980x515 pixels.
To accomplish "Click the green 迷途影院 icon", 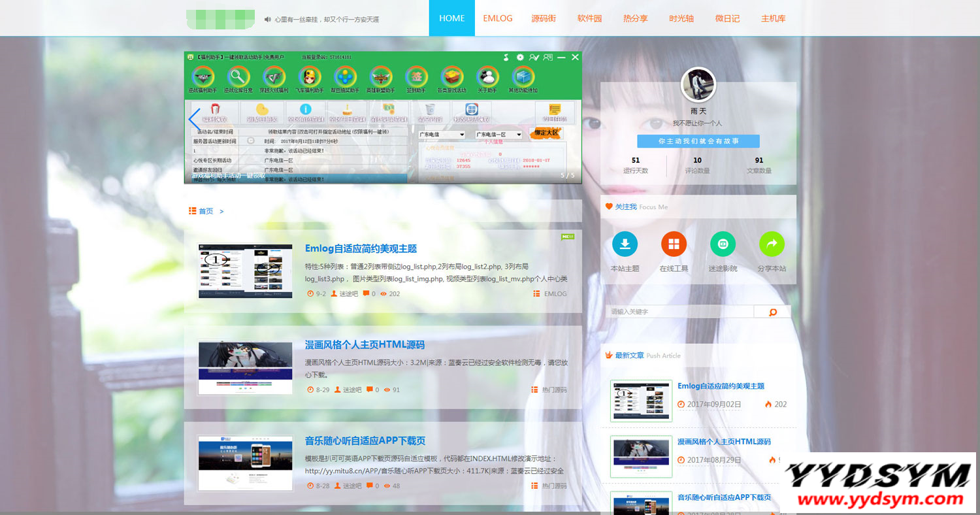I will [x=723, y=244].
